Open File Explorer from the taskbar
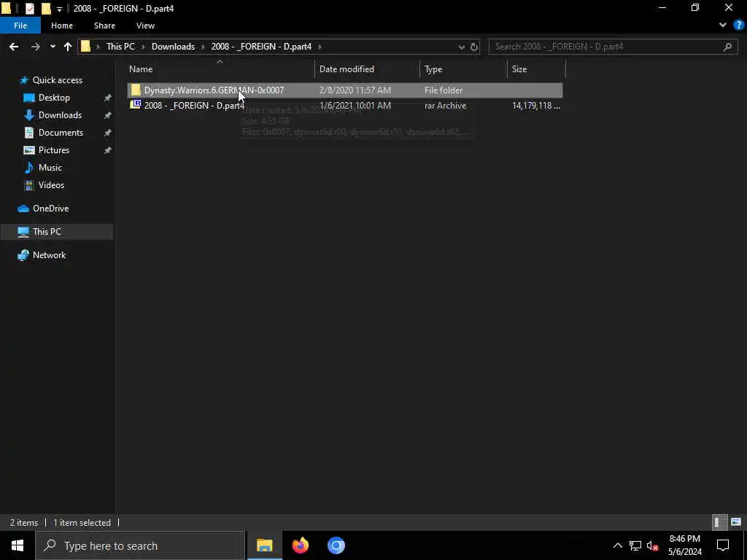 [264, 545]
